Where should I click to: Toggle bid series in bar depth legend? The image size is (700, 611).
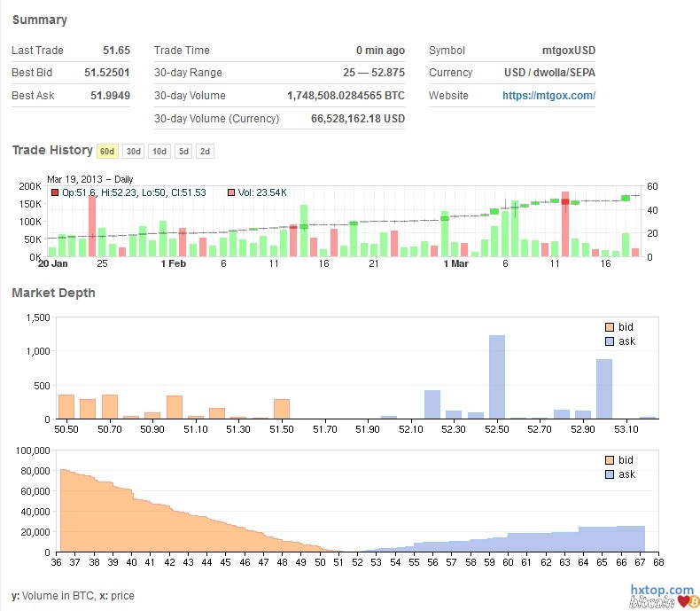point(609,327)
